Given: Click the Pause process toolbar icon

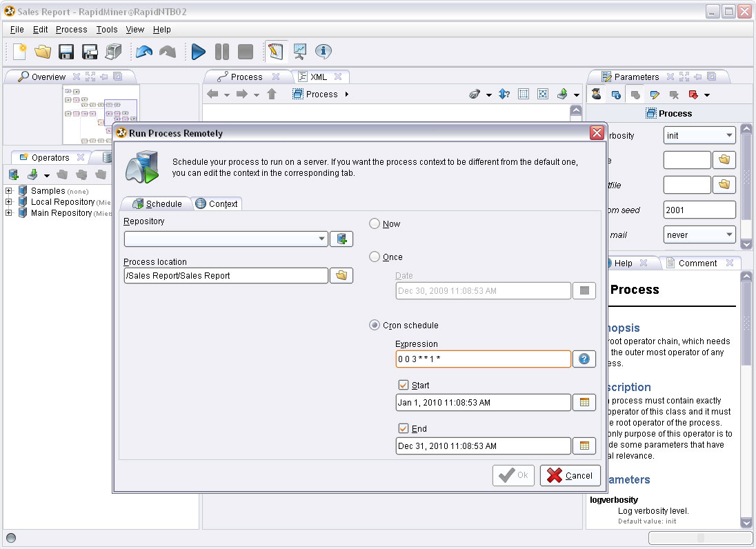Looking at the screenshot, I should click(222, 52).
